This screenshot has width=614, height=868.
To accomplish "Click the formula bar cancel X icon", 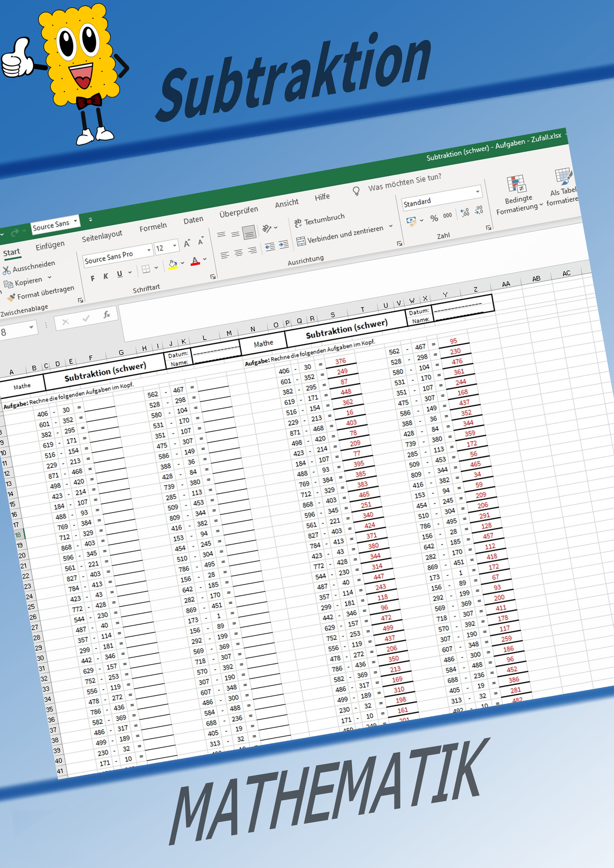I will coord(66,322).
